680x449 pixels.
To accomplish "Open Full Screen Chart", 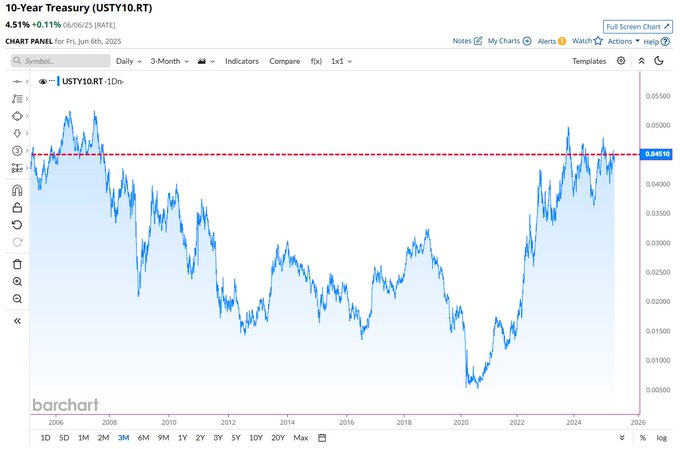I will point(638,26).
